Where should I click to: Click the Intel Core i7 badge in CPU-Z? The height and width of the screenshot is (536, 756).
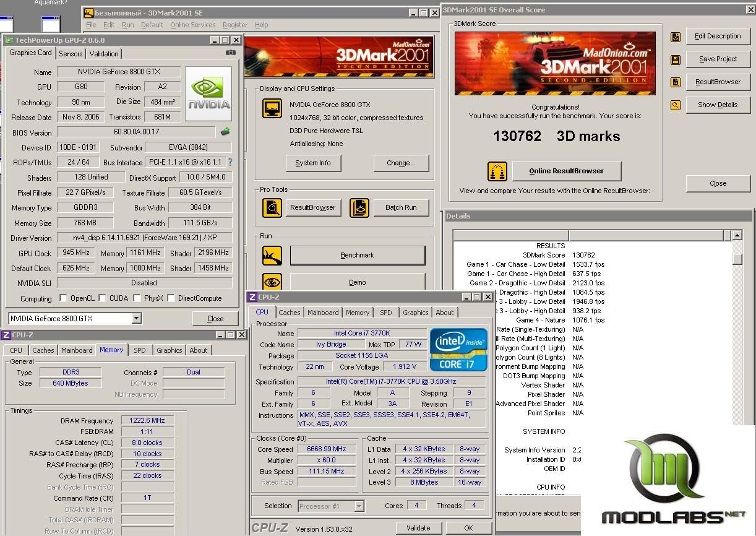458,350
